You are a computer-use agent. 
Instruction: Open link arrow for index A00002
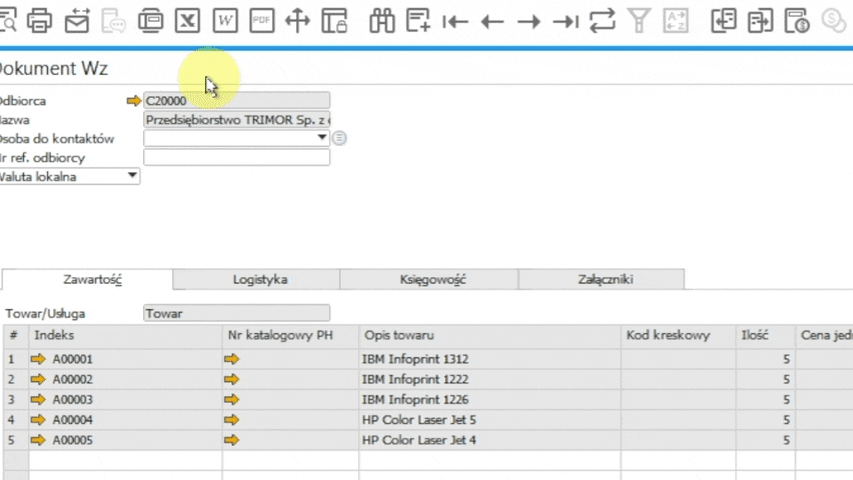coord(38,379)
